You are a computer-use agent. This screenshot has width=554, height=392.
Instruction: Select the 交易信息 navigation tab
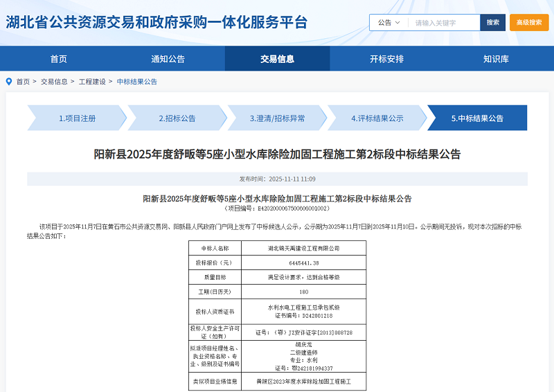278,59
